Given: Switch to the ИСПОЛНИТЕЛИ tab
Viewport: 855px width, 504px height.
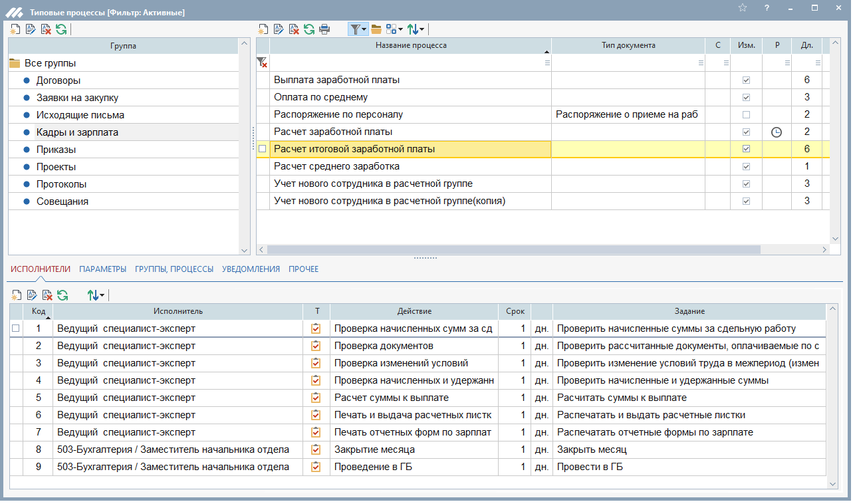Looking at the screenshot, I should point(41,269).
